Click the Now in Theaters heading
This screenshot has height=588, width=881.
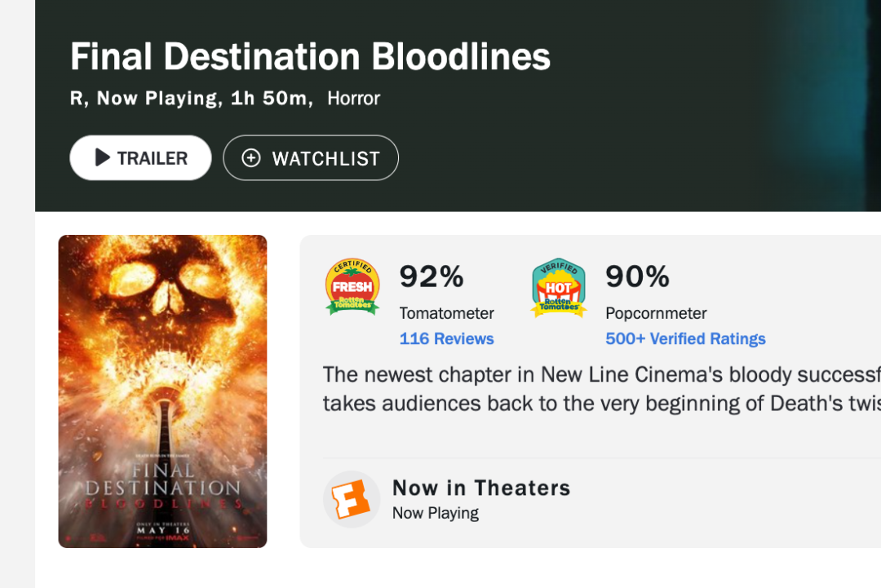[x=481, y=488]
